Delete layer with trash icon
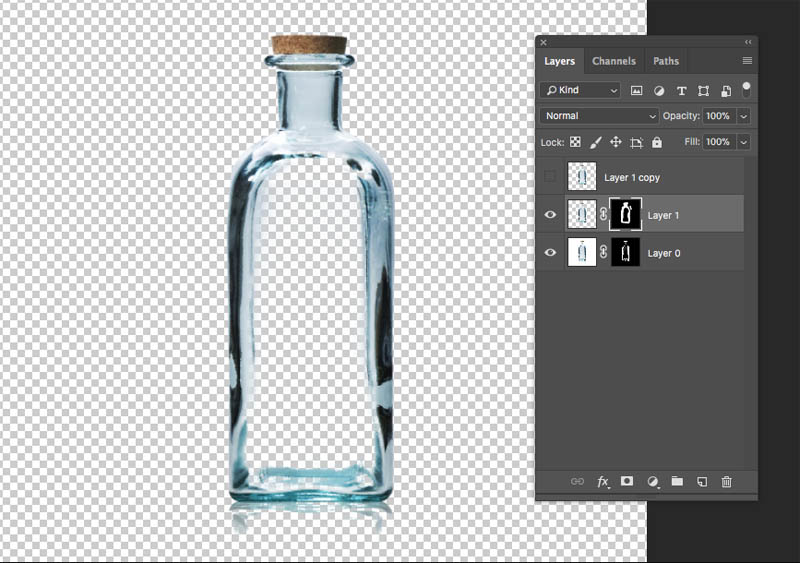 tap(727, 481)
